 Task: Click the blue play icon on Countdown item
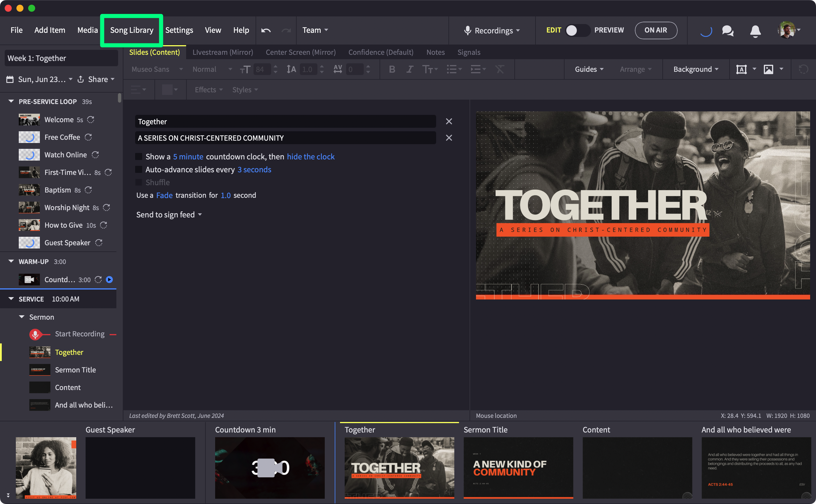109,280
